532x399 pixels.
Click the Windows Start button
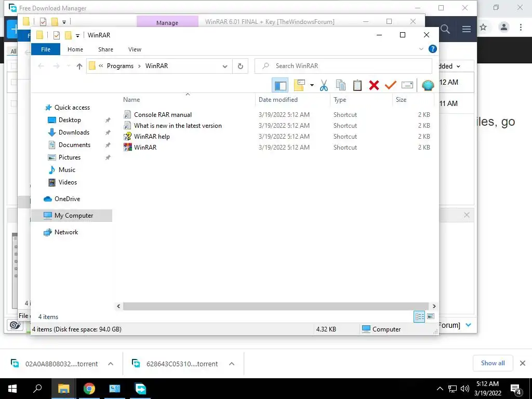(x=12, y=389)
